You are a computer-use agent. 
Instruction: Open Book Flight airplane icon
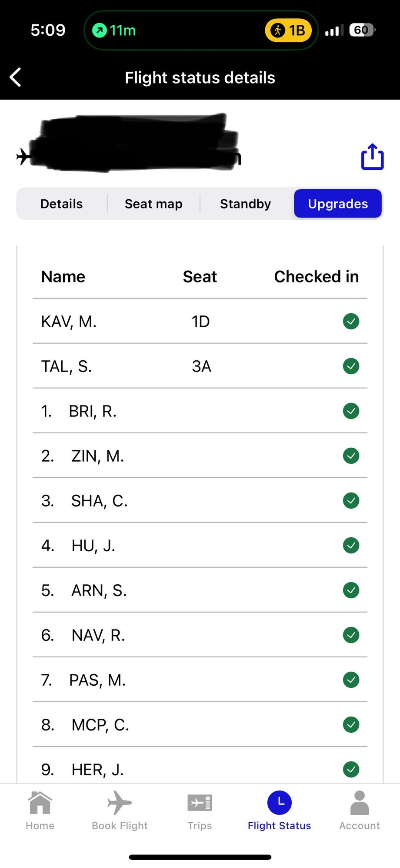[120, 803]
